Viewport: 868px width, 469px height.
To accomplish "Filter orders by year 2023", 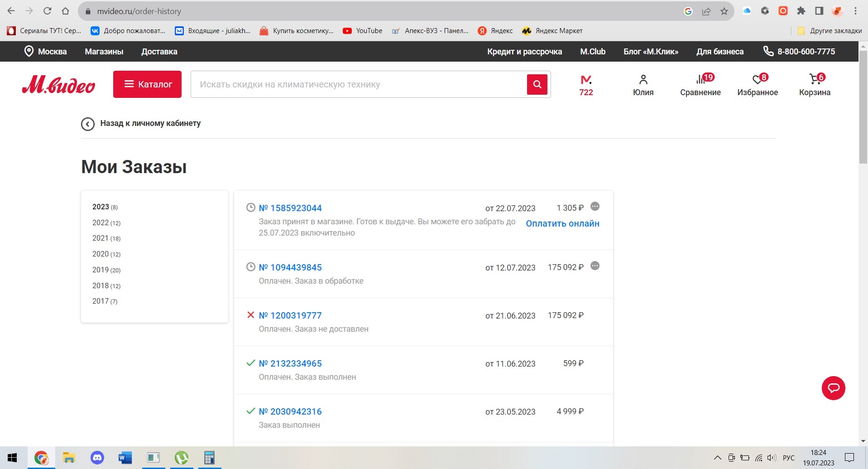I will click(x=105, y=207).
